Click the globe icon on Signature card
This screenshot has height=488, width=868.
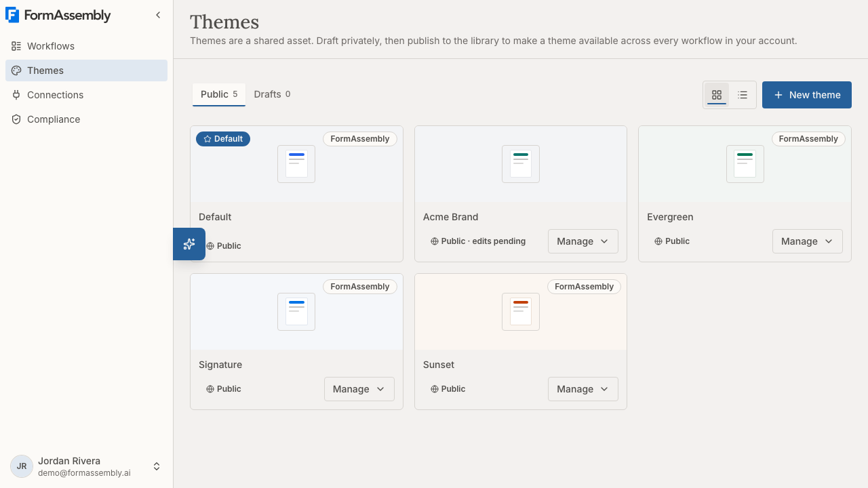[x=210, y=389]
